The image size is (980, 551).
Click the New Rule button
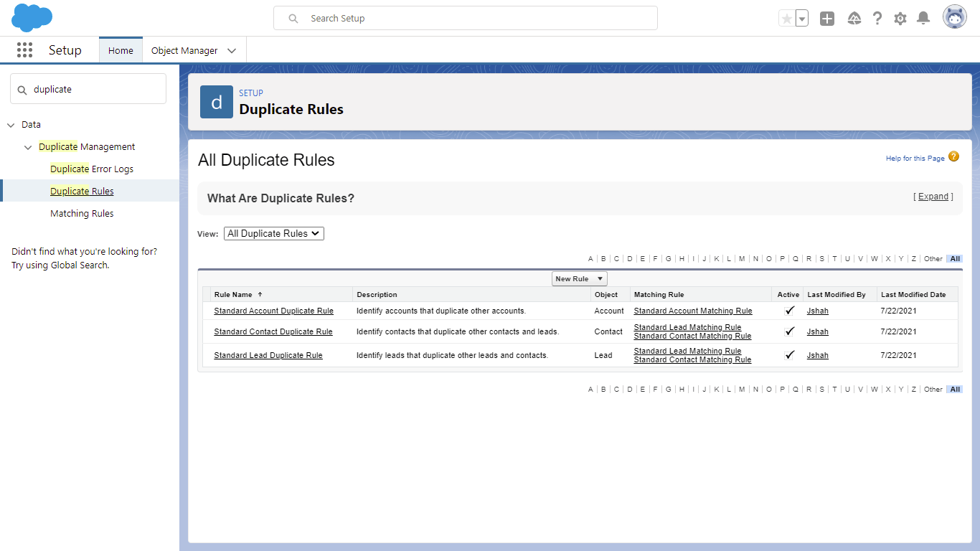point(572,279)
